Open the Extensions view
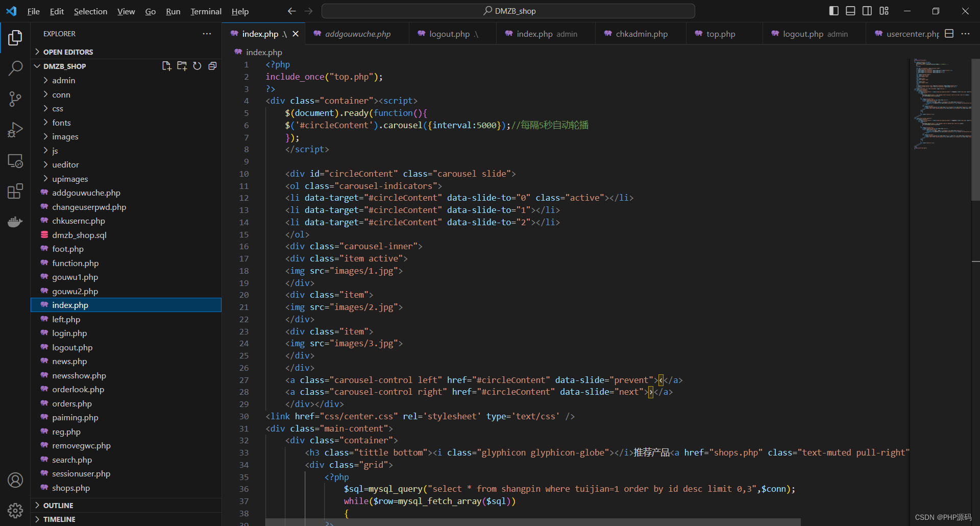This screenshot has width=980, height=526. [x=15, y=192]
